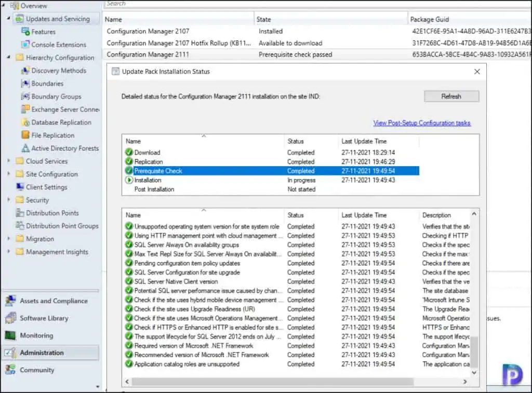532x393 pixels.
Task: Collapse the Updates and Servicing node
Action: point(8,18)
